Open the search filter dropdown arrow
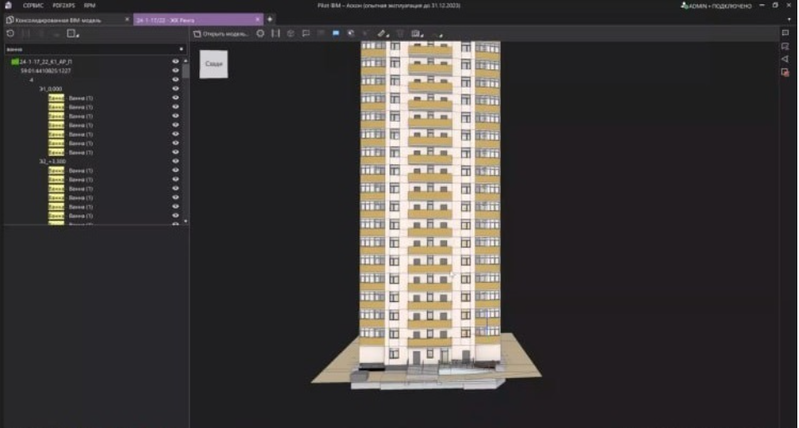Image resolution: width=799 pixels, height=428 pixels. pos(181,47)
